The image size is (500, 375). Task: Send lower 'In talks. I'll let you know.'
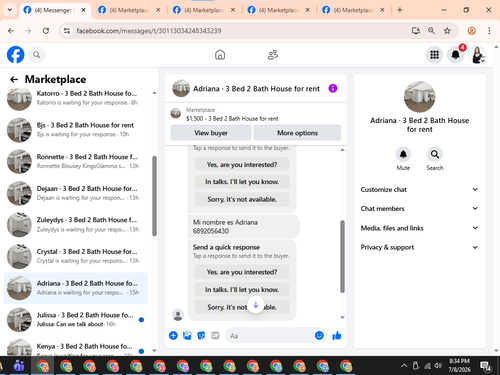(x=242, y=289)
